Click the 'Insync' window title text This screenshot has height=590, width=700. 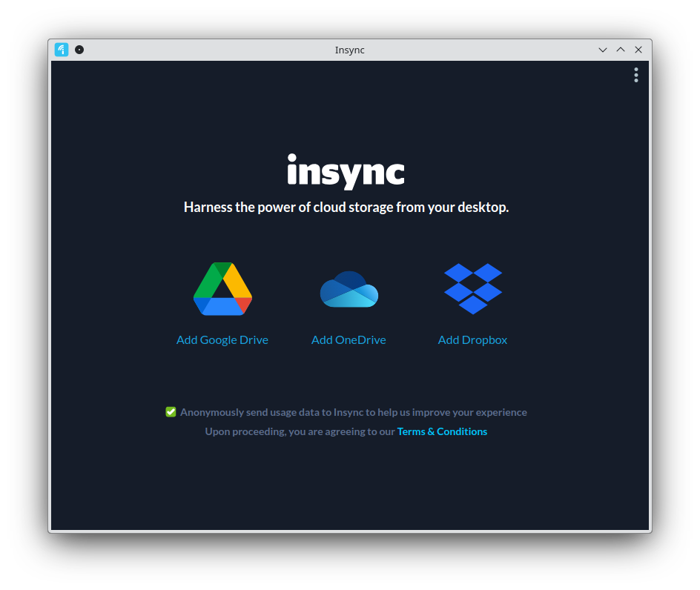point(349,50)
